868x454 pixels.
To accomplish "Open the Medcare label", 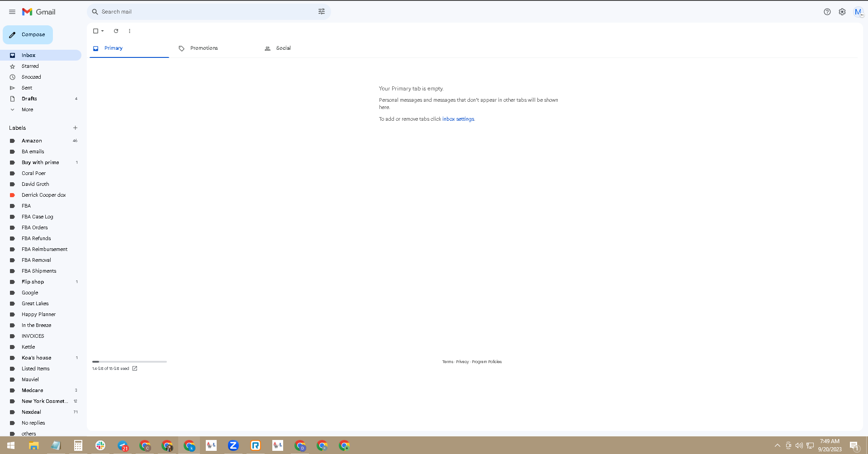I will (x=41, y=390).
